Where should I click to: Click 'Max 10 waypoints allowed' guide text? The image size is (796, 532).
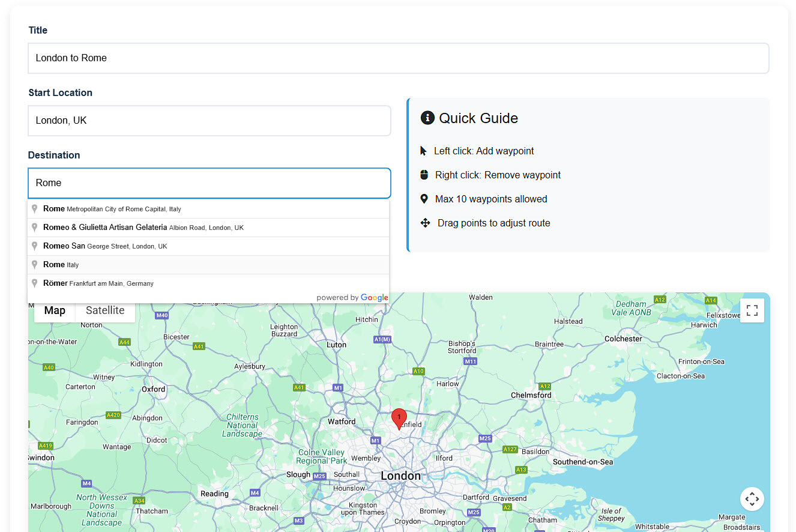491,199
